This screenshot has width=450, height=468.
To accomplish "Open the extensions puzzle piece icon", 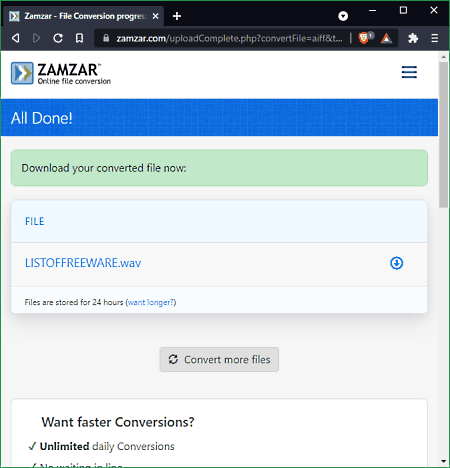I will (x=413, y=38).
